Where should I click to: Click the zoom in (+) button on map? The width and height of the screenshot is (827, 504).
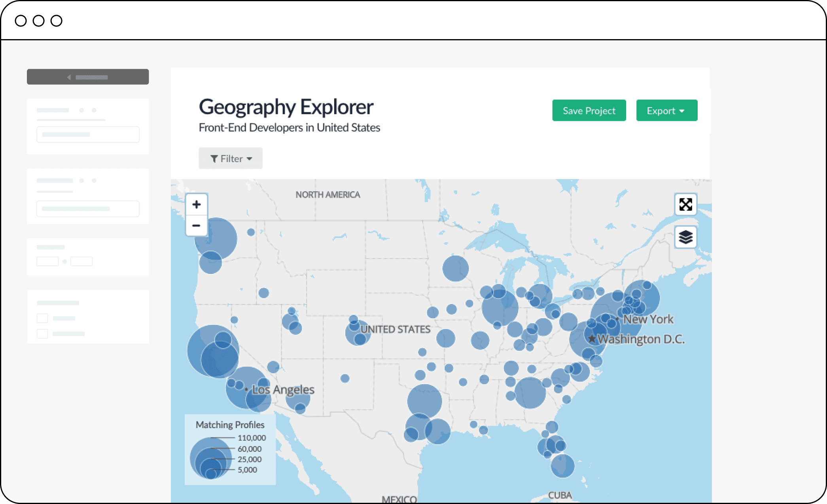point(197,205)
